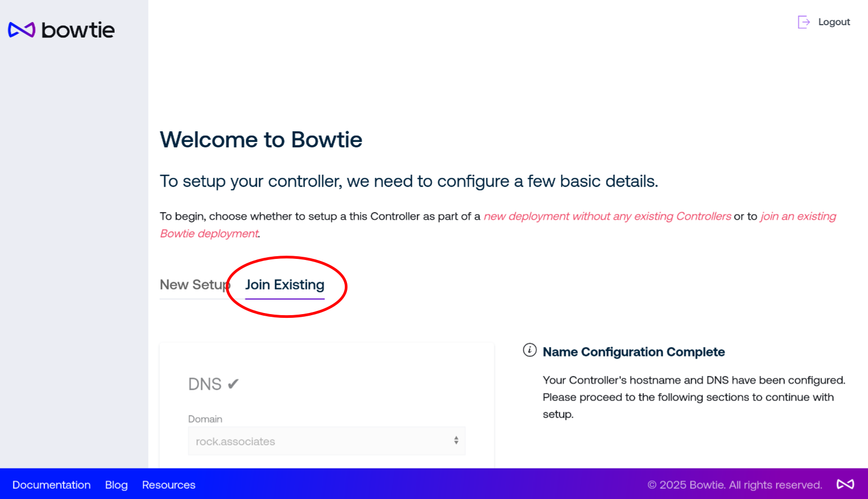Click the Domain field label

[205, 419]
